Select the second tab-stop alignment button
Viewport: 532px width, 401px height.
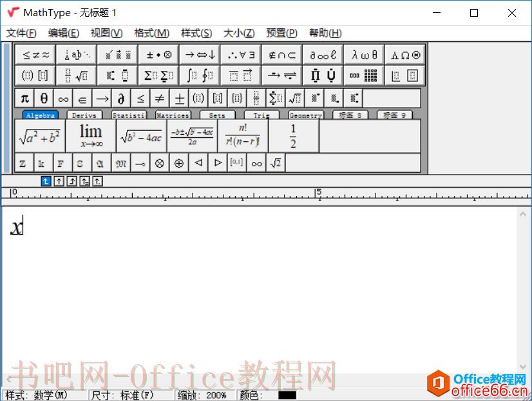(59, 181)
